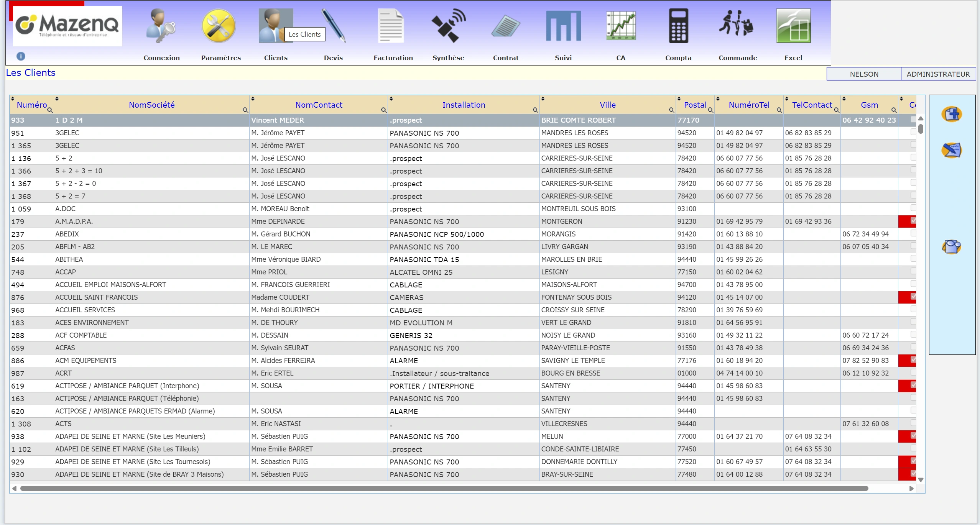Image resolution: width=980 pixels, height=525 pixels.
Task: Select the ABITHEA client row
Action: coord(463,259)
